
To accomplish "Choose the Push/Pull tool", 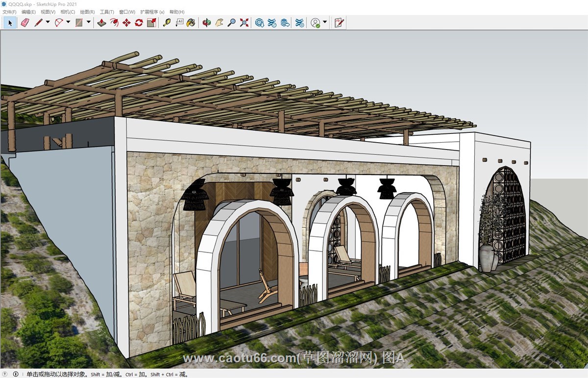I will click(101, 23).
